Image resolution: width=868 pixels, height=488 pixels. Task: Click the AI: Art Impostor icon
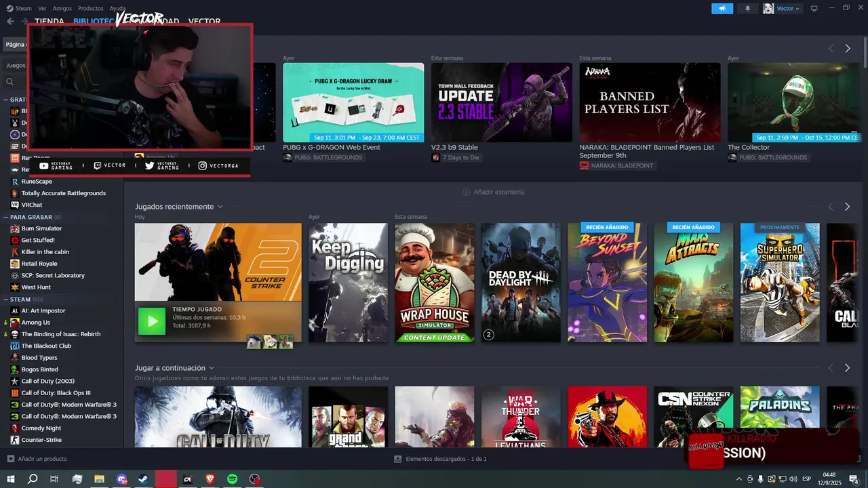[x=15, y=310]
